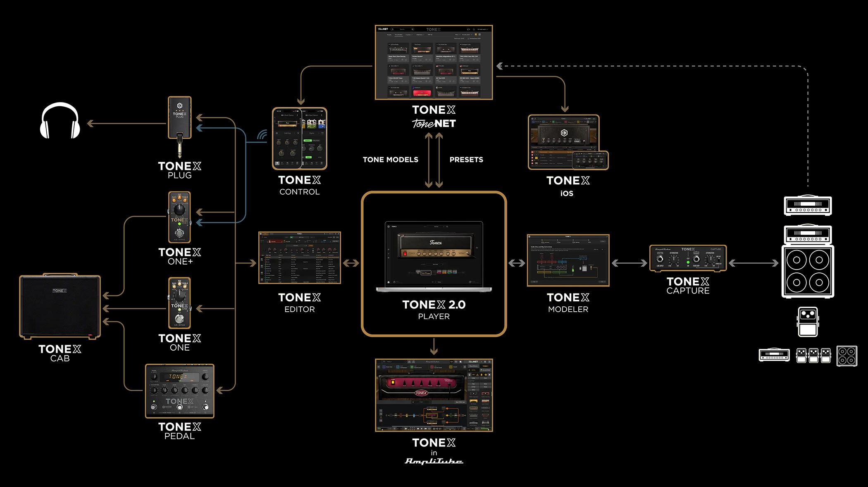Image resolution: width=868 pixels, height=487 pixels.
Task: Click the TONEX Cab speaker cabinet image
Action: [60, 306]
